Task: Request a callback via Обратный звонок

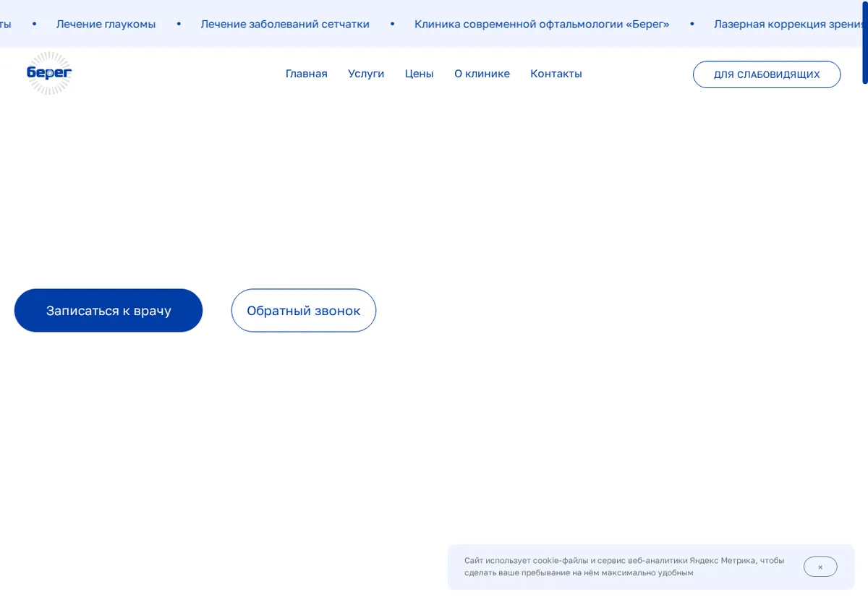Action: [304, 311]
